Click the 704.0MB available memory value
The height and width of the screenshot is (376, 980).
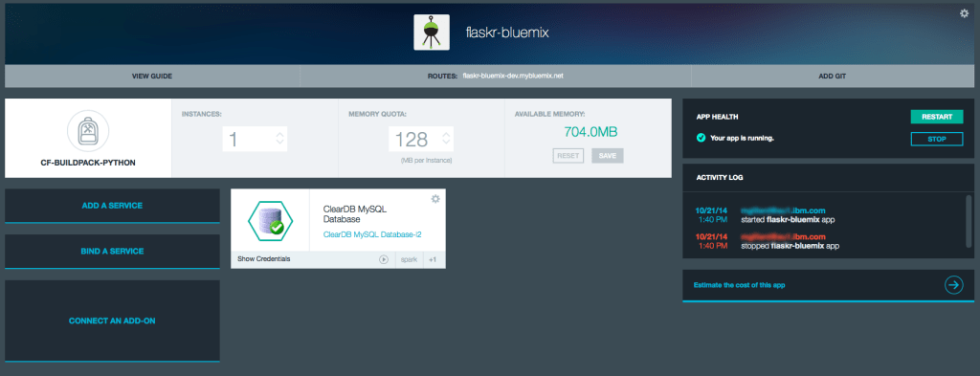click(x=590, y=132)
